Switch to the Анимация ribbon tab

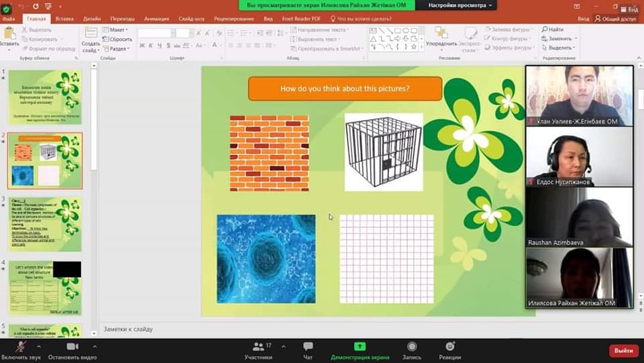pos(156,19)
